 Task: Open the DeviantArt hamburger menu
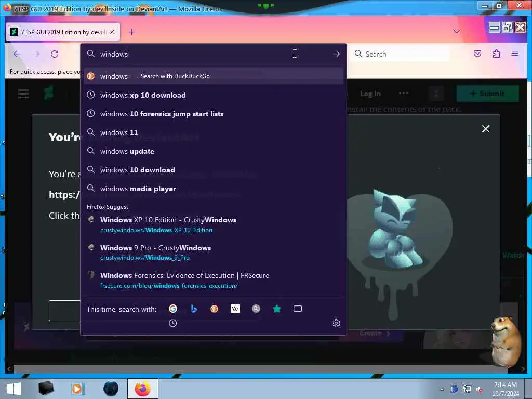[x=23, y=94]
